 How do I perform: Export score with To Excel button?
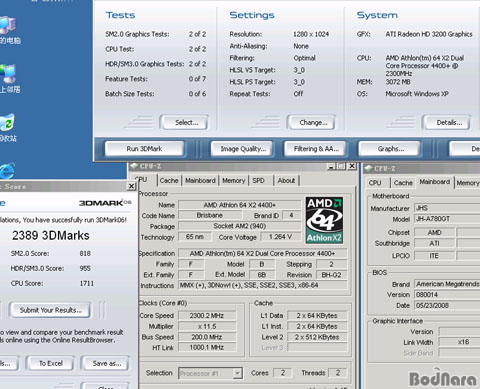pos(50,363)
